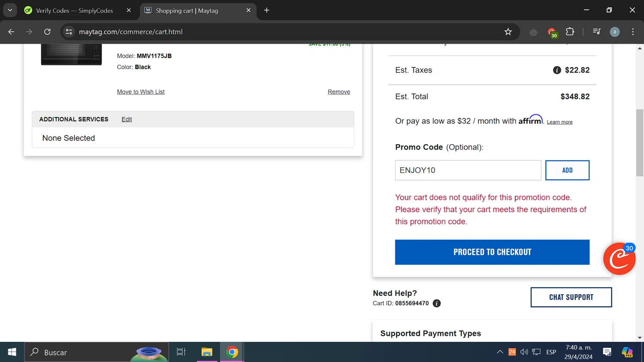Click the scrollbar down arrow
644x362 pixels.
pyautogui.click(x=640, y=338)
